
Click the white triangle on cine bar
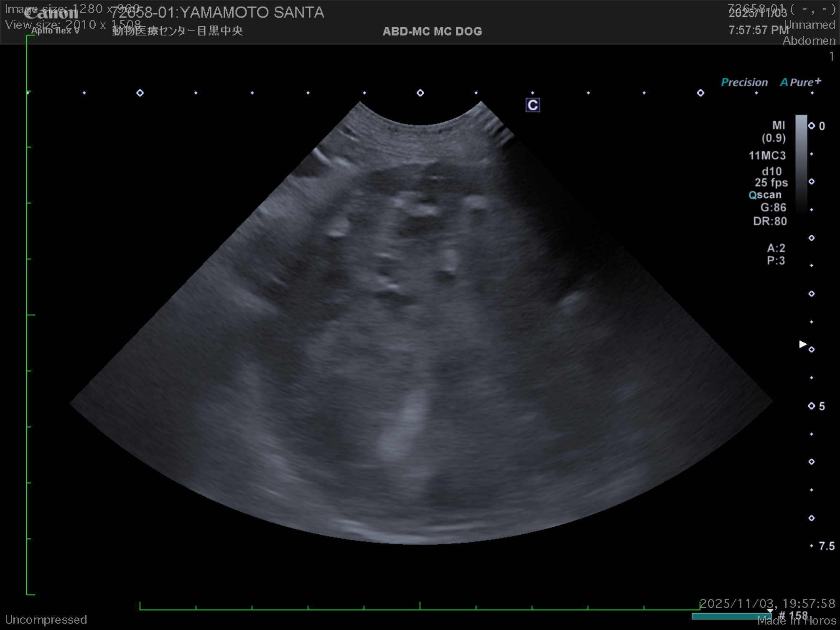pyautogui.click(x=770, y=611)
